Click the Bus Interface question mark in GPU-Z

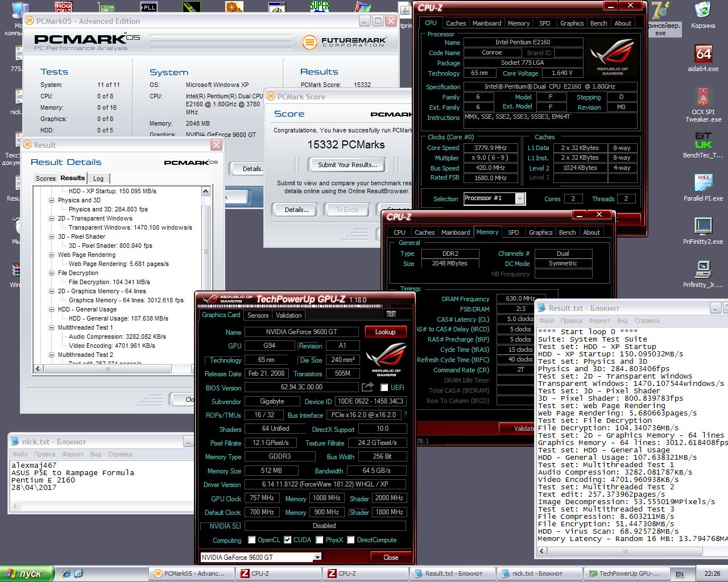[x=405, y=415]
